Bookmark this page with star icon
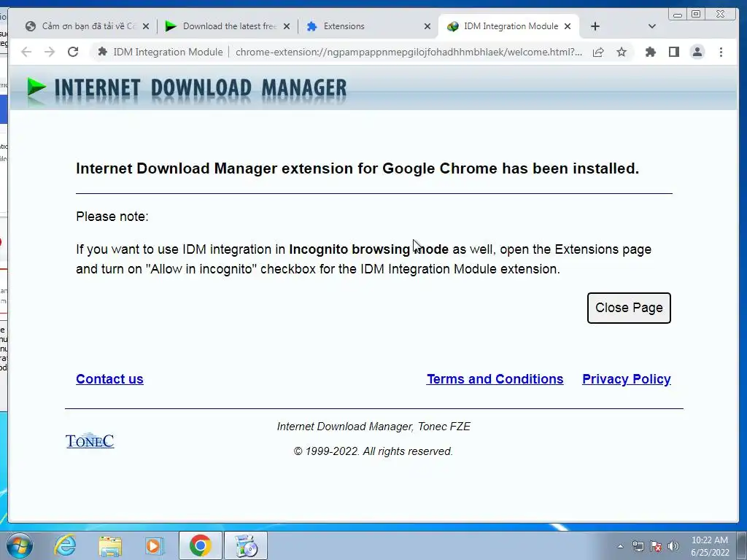The image size is (747, 560). [x=622, y=52]
